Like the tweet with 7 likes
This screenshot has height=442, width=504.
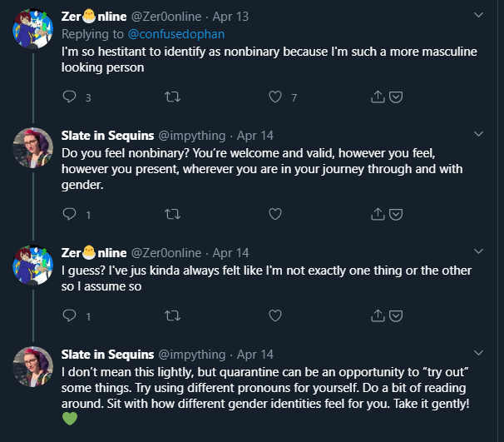[275, 97]
